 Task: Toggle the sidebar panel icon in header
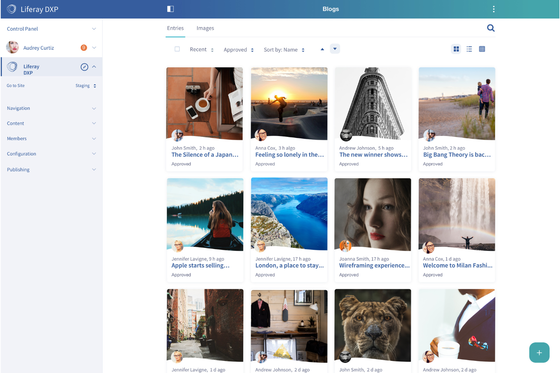[x=170, y=9]
